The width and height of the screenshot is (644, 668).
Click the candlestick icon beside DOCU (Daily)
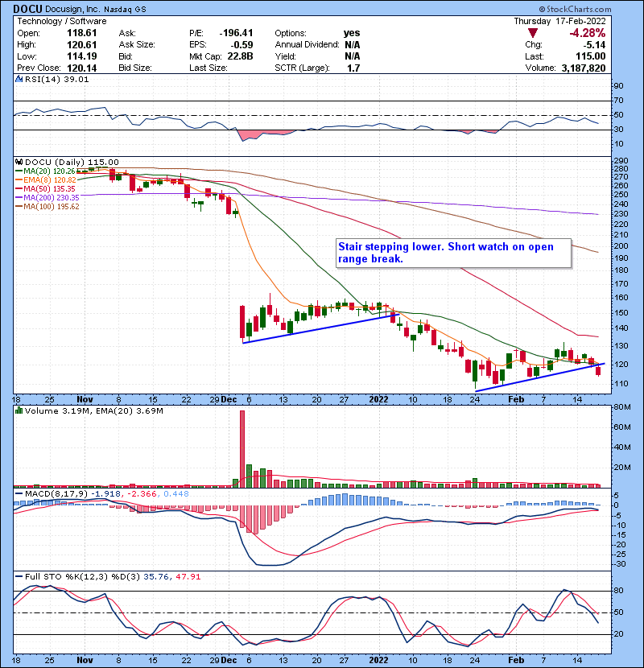click(19, 162)
